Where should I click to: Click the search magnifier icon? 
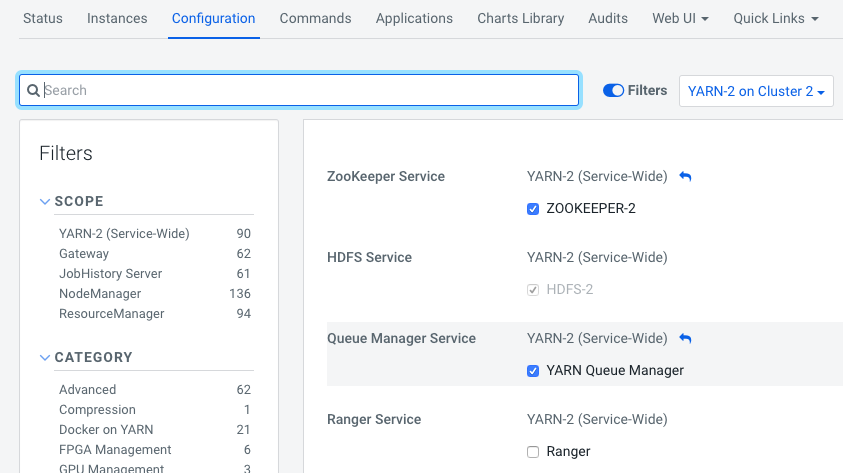pyautogui.click(x=33, y=90)
